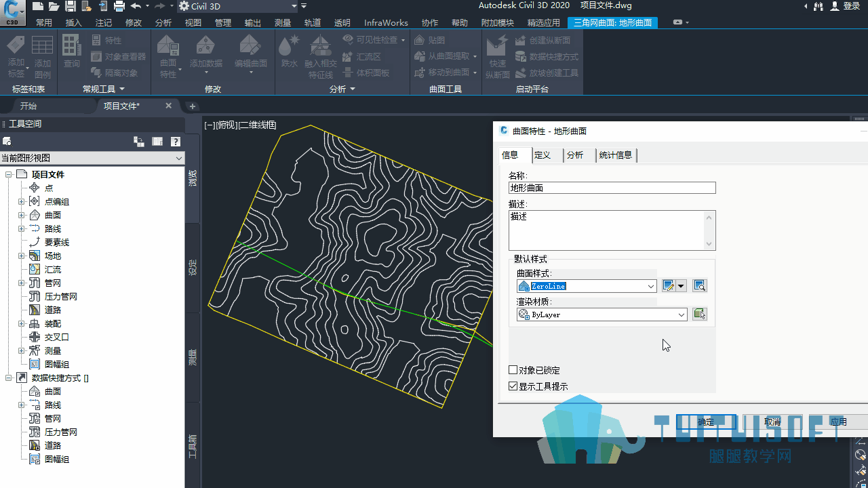This screenshot has height=488, width=868.
Task: Click into the 名称 input field
Action: click(x=612, y=188)
